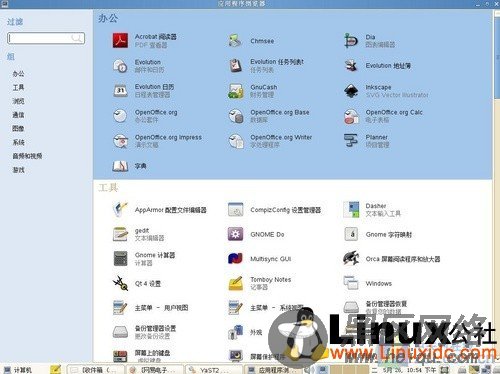Open main menu user view icon
This screenshot has height=374, width=500.
120,308
